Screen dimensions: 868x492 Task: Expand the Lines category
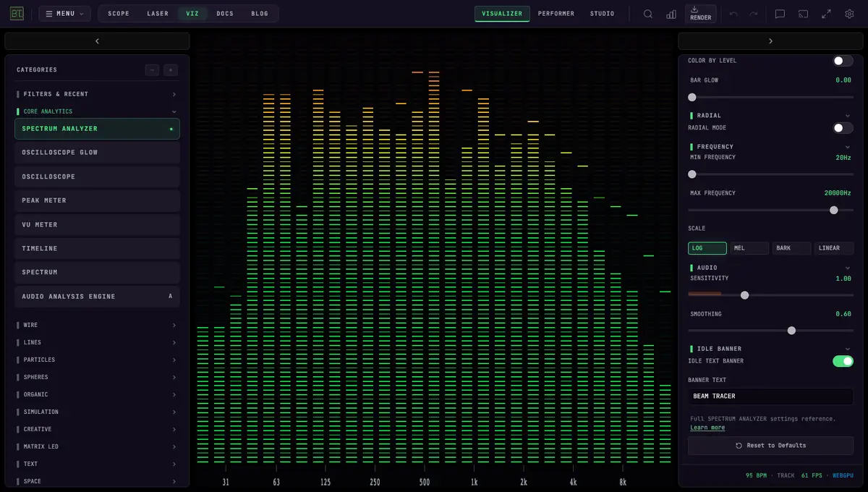[x=97, y=342]
